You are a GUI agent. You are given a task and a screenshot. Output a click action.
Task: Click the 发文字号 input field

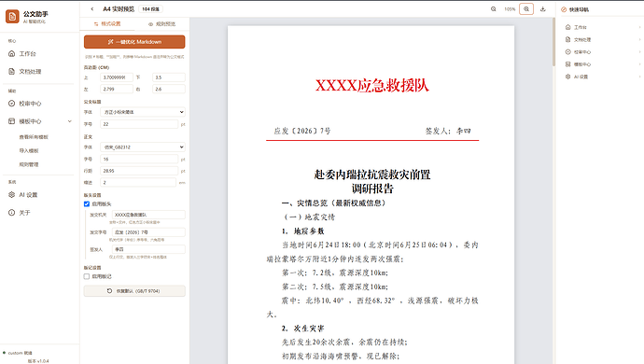[148, 232]
